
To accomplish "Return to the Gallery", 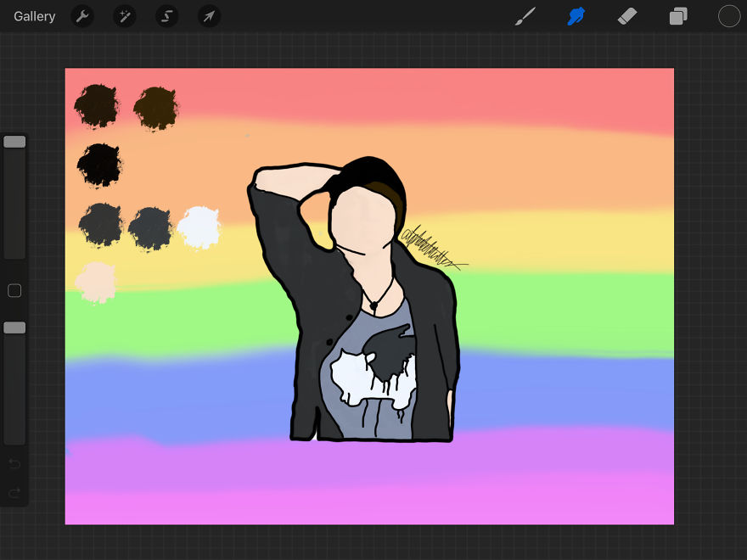I will coord(33,15).
